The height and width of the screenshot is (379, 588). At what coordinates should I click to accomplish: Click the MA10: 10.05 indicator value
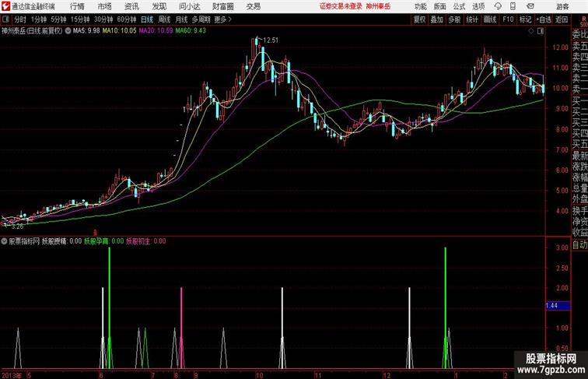tap(119, 31)
